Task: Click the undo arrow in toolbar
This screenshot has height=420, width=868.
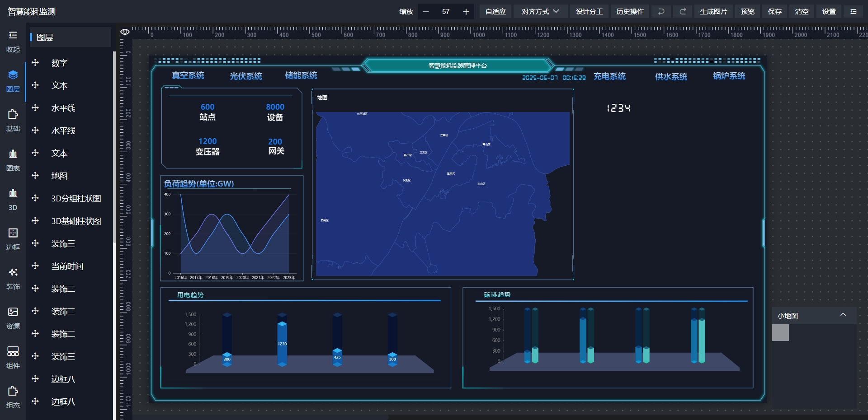Action: [x=661, y=12]
